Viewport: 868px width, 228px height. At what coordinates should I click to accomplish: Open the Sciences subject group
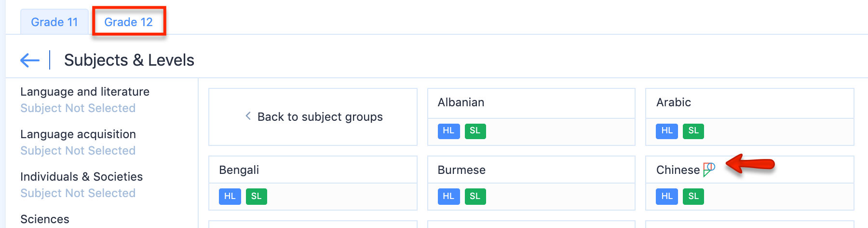(x=45, y=219)
